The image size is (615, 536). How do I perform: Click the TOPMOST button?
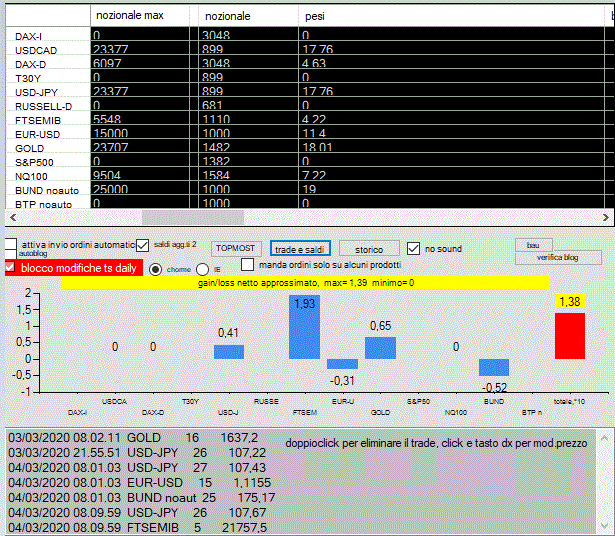tap(236, 248)
